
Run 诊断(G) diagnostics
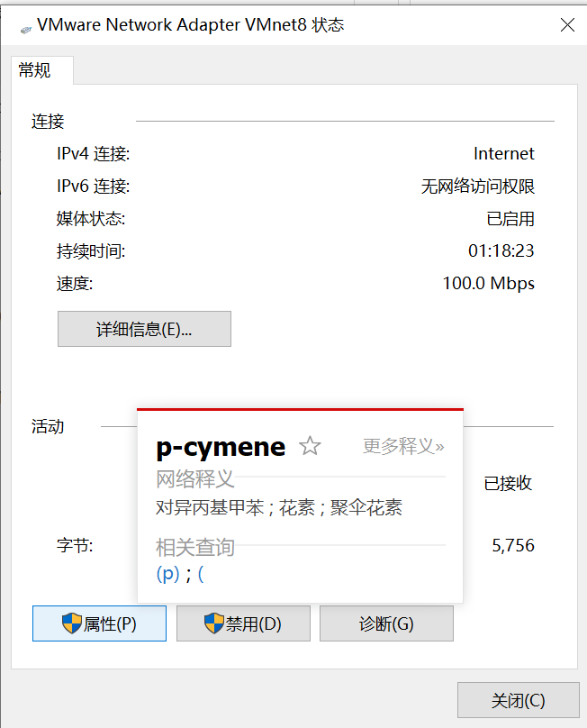[386, 623]
